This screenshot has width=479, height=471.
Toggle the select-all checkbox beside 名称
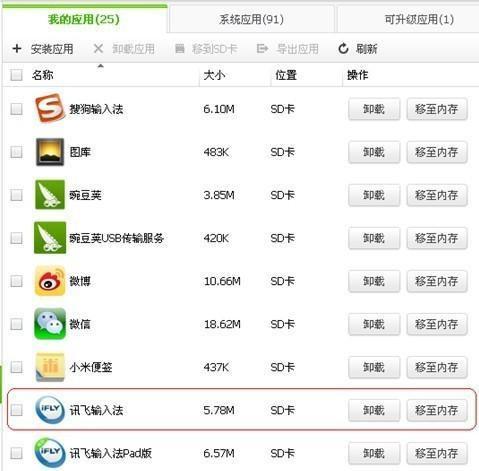tap(16, 75)
